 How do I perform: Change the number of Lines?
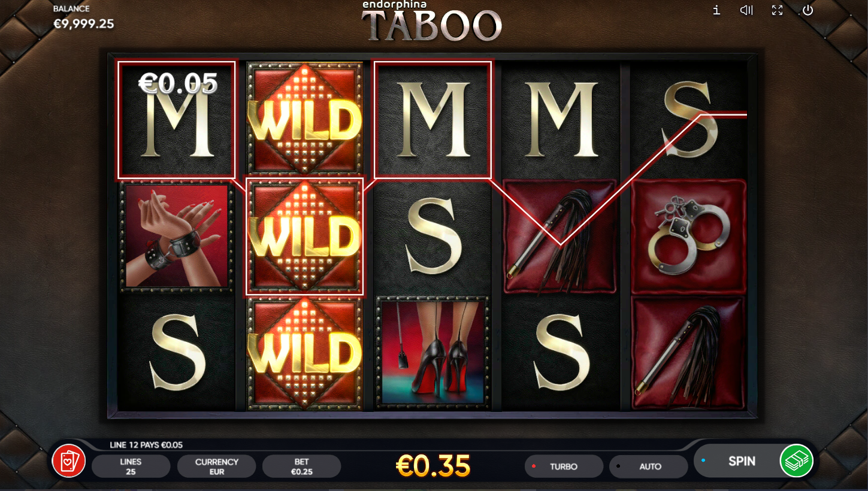pos(131,466)
